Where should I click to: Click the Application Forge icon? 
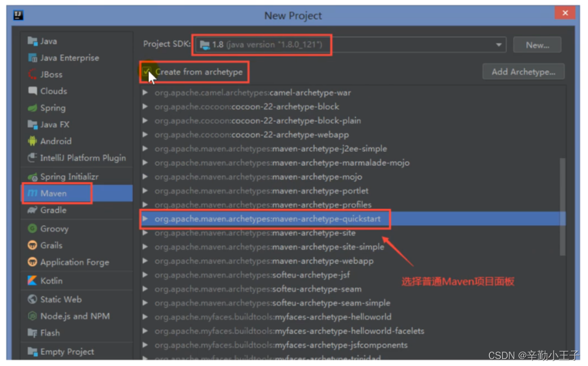pos(32,262)
